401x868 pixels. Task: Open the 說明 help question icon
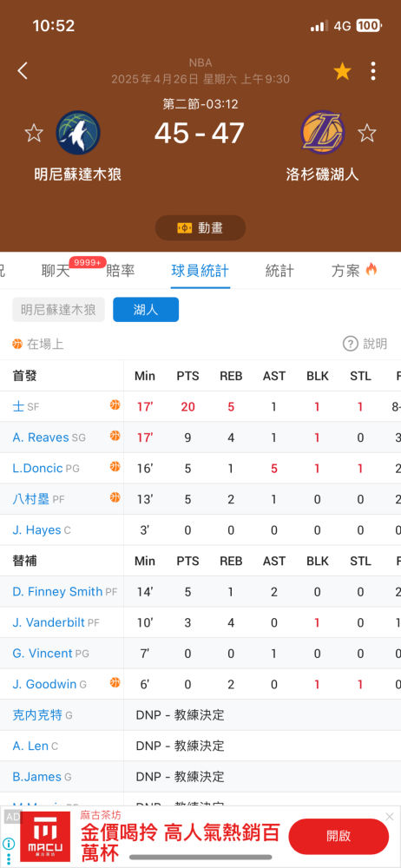351,344
